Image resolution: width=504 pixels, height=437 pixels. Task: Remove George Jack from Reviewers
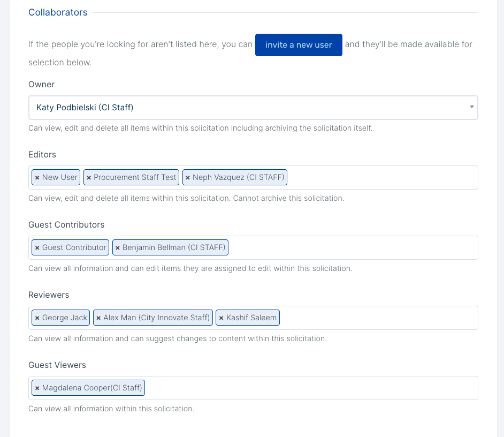click(37, 318)
